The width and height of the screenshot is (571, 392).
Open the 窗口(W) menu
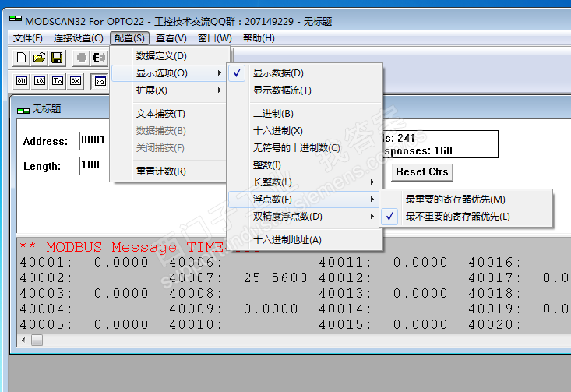pos(215,38)
